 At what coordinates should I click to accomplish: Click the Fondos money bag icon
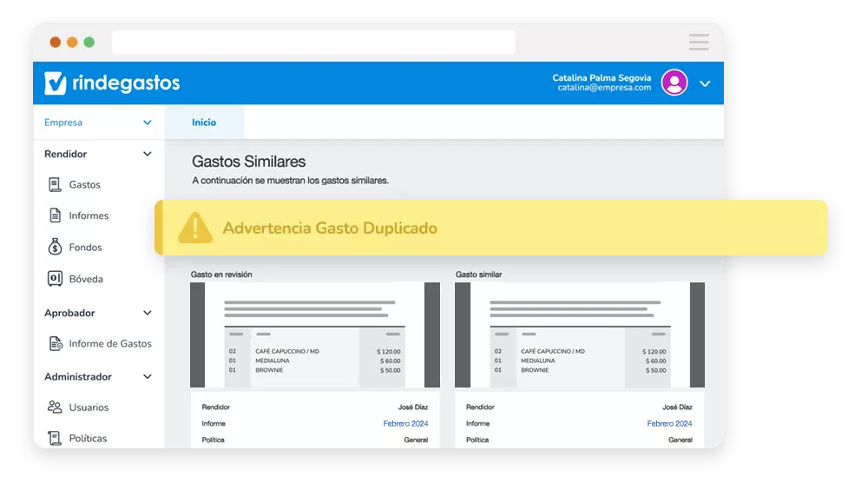(x=55, y=248)
